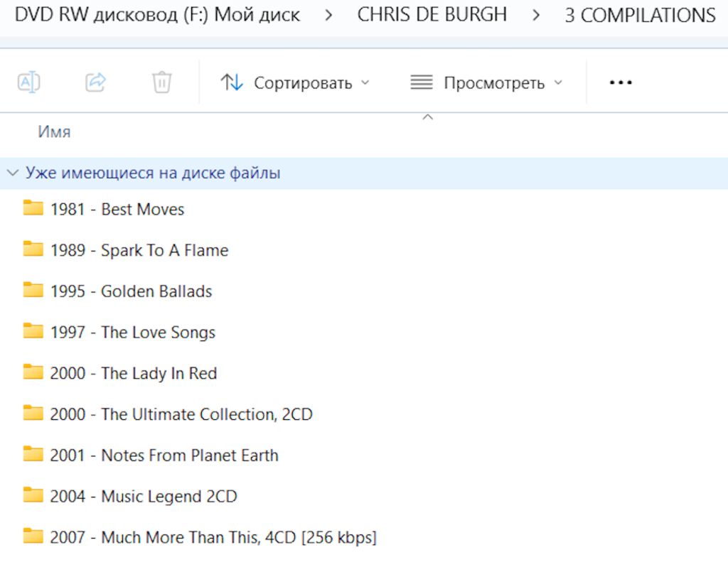Go to DVD RW дисковод (F:) breadcrumb
The height and width of the screenshot is (582, 728).
(x=157, y=15)
